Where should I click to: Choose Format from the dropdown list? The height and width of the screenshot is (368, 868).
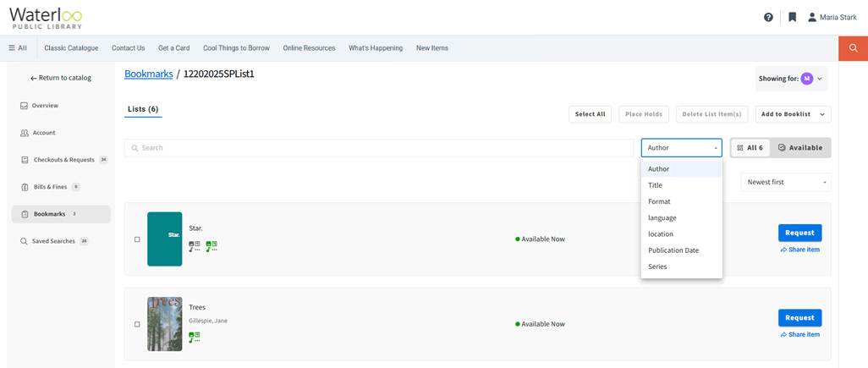681,201
